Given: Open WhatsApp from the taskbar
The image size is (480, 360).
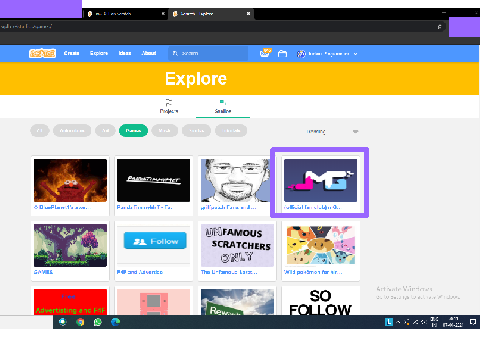Looking at the screenshot, I should tap(98, 322).
